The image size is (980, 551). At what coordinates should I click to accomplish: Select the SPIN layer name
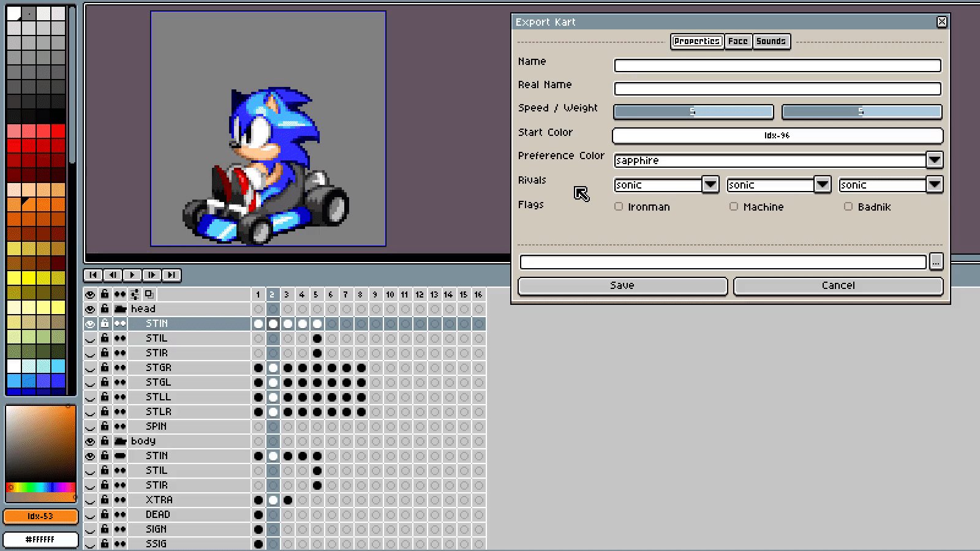[x=156, y=427]
